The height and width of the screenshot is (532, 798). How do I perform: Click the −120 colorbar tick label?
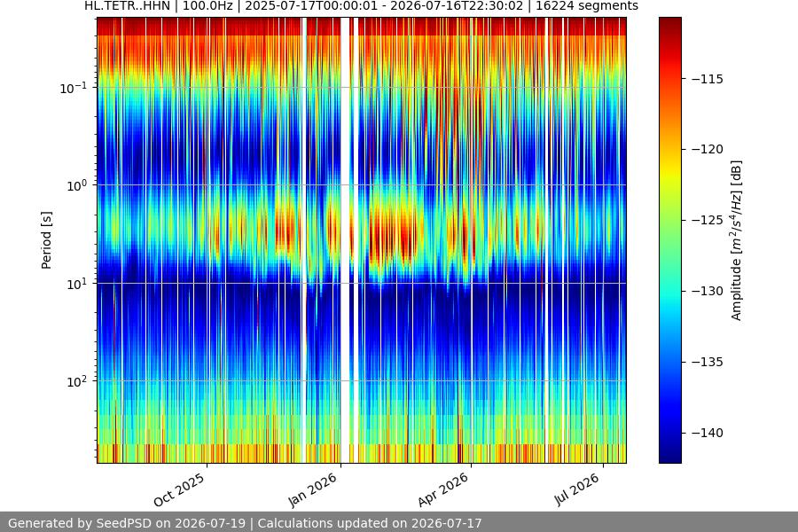click(x=708, y=149)
